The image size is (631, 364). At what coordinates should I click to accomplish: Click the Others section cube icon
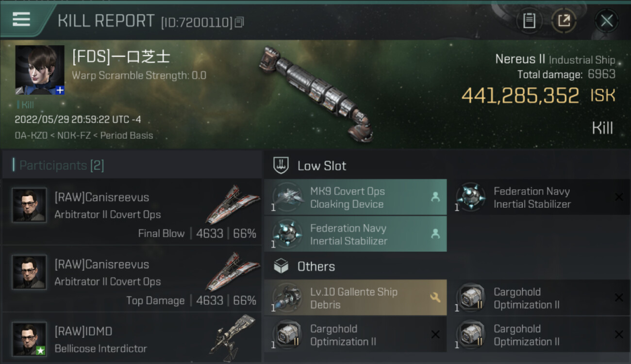tap(281, 266)
